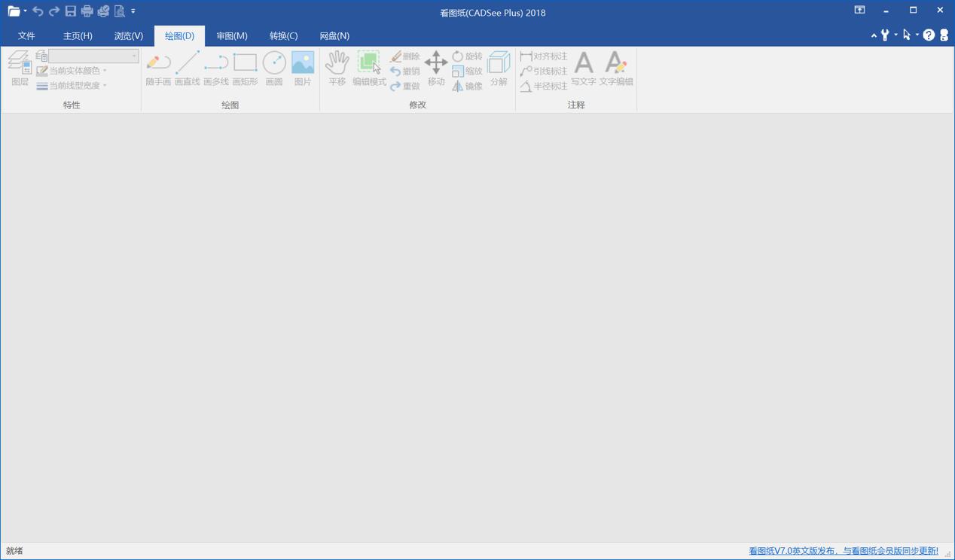Expand the 当前线型宽度 line width dropdown
The image size is (955, 560).
pos(105,86)
